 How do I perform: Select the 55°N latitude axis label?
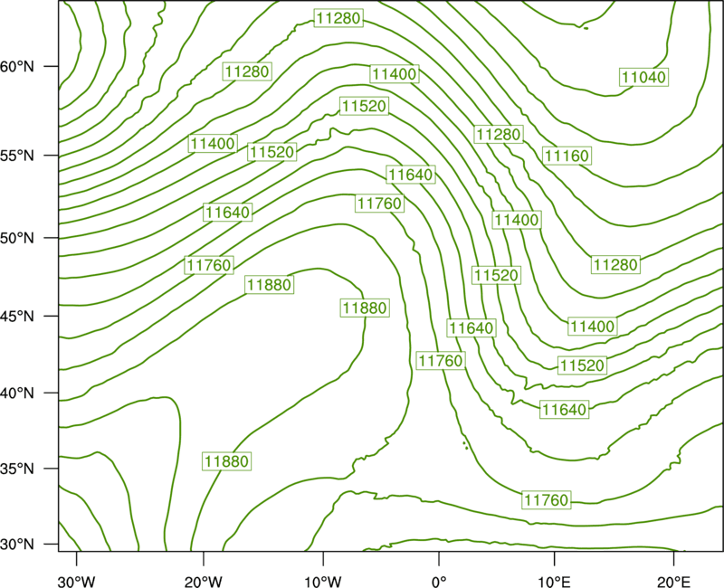(17, 155)
